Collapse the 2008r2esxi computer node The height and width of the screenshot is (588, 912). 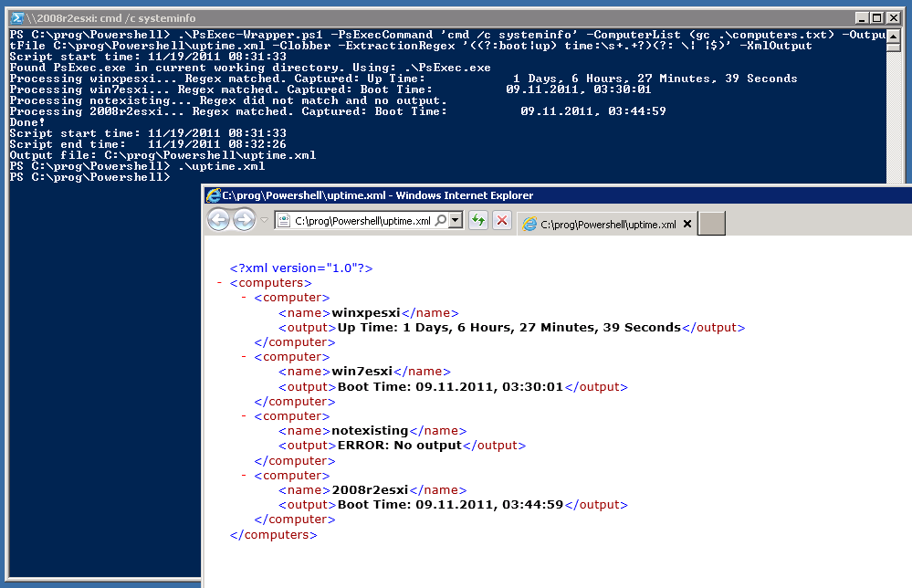[244, 475]
